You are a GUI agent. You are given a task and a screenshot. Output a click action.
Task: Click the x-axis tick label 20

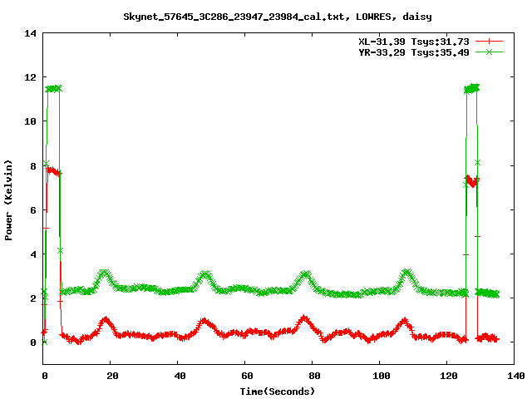[112, 376]
